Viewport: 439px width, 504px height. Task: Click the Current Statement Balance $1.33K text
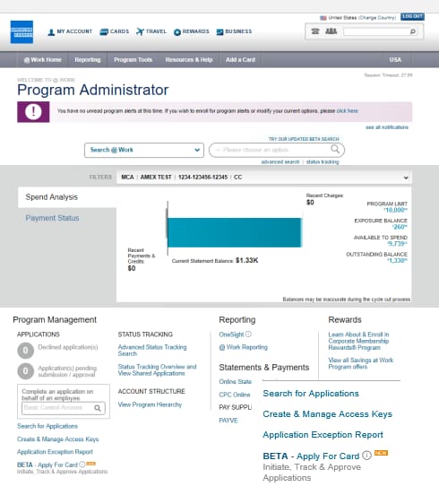click(x=215, y=260)
